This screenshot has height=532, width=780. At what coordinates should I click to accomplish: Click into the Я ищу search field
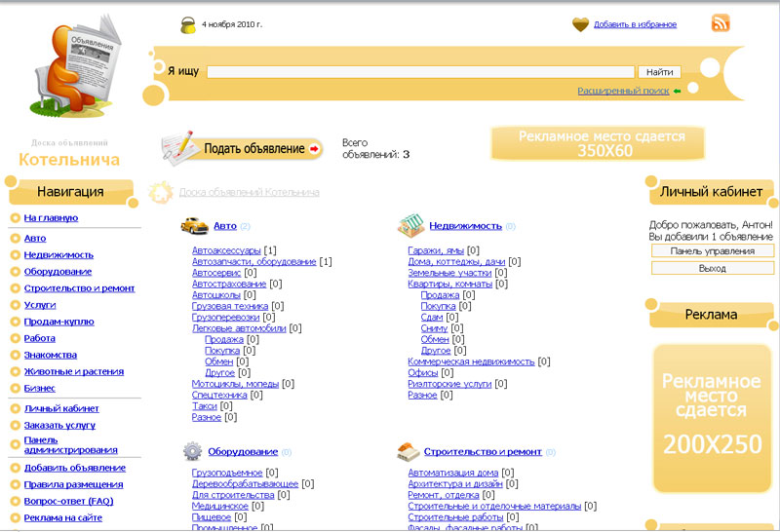click(x=421, y=71)
